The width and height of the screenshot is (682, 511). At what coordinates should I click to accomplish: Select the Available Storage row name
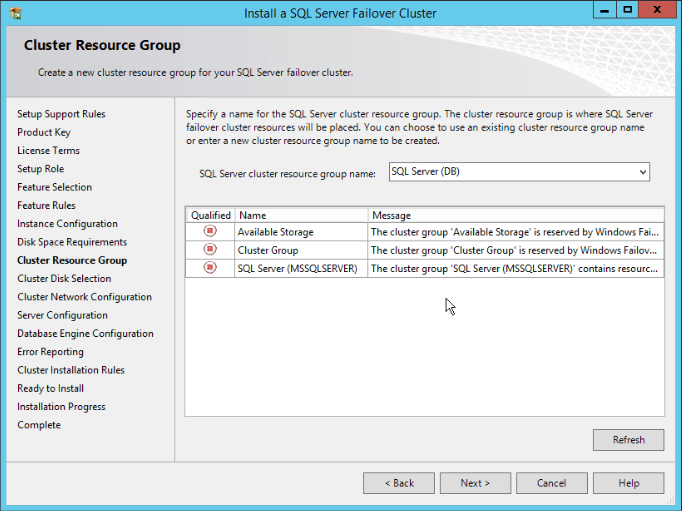click(x=275, y=232)
